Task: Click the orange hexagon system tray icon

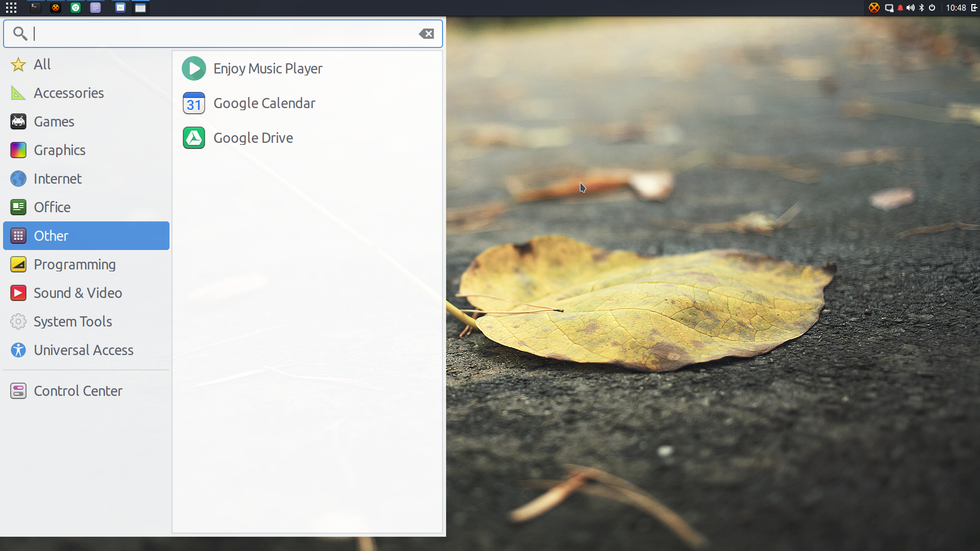Action: coord(874,8)
